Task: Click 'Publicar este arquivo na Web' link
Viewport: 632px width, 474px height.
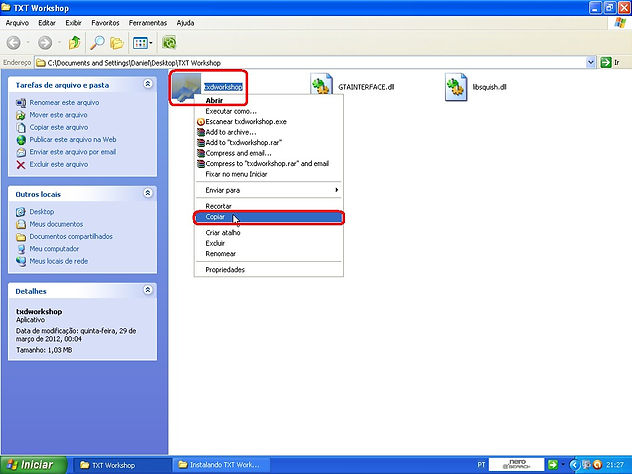Action: pos(73,139)
